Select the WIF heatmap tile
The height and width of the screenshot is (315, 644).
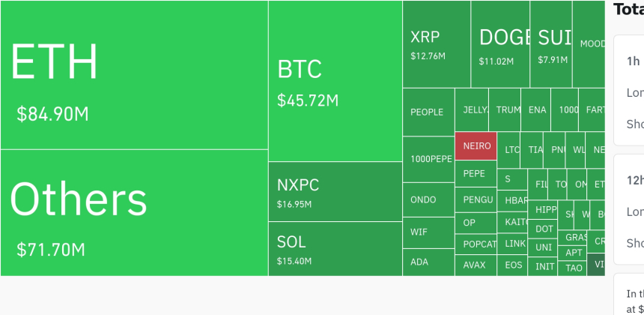(x=428, y=232)
